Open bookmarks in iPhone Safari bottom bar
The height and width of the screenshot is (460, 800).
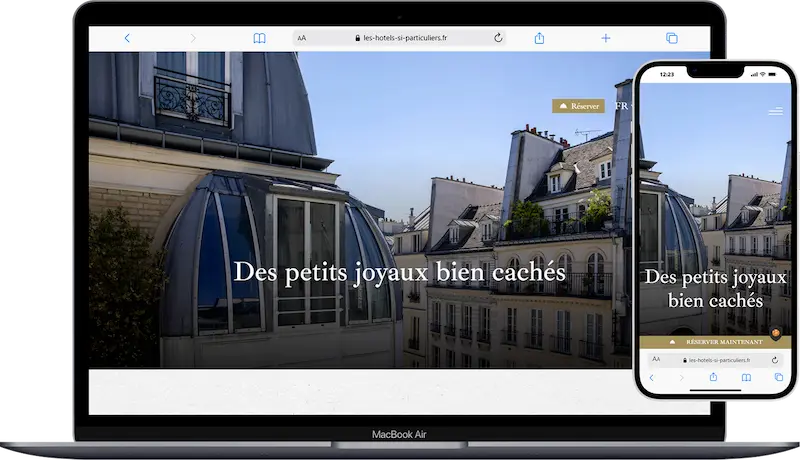pyautogui.click(x=746, y=377)
